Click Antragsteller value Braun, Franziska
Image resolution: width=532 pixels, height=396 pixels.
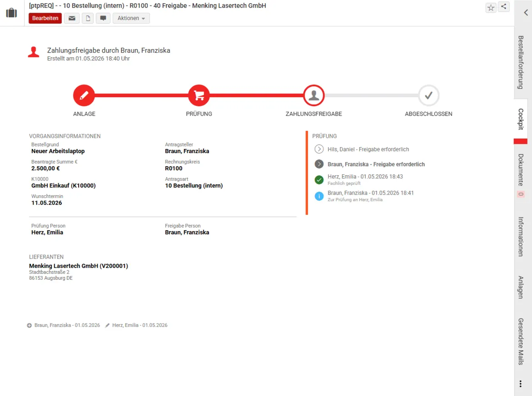[187, 151]
